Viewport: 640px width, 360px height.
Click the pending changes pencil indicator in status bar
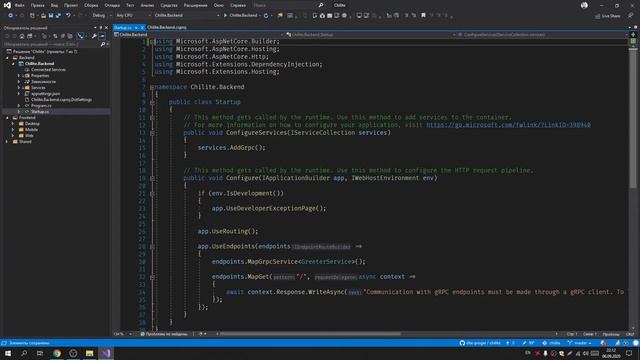528,343
